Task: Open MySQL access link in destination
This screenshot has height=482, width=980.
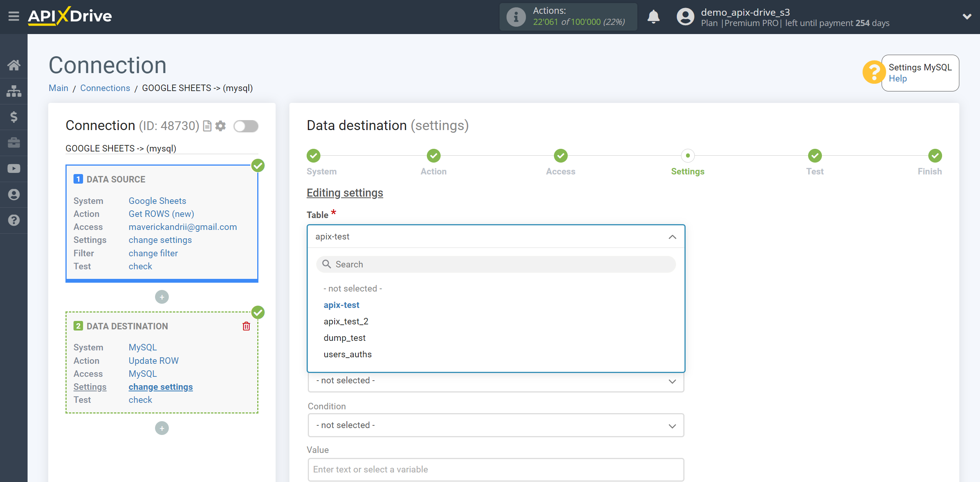Action: click(143, 374)
